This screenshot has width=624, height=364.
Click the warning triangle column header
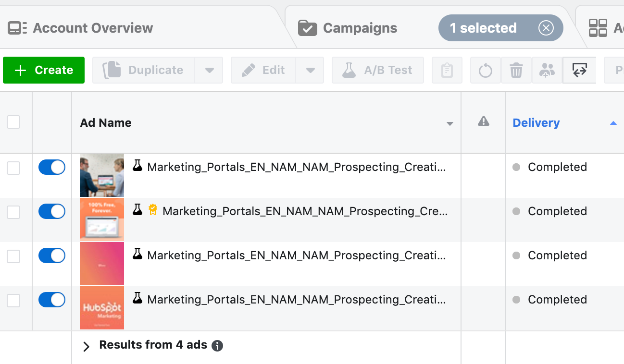click(x=483, y=121)
